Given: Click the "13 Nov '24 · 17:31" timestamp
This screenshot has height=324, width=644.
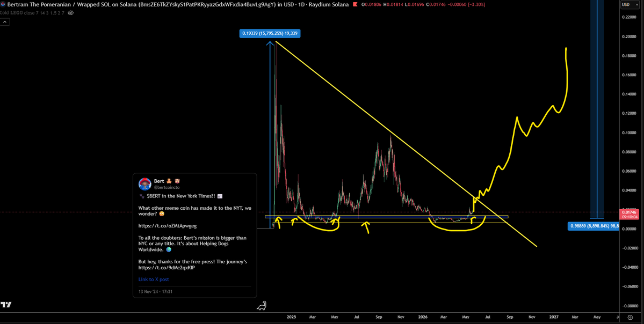Looking at the screenshot, I should click(156, 292).
